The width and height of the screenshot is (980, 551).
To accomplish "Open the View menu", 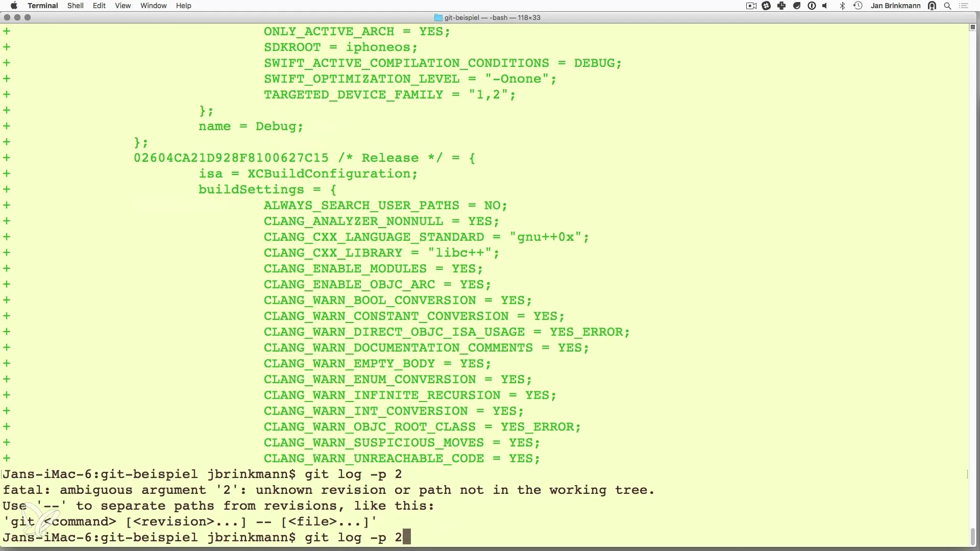I will coord(122,6).
